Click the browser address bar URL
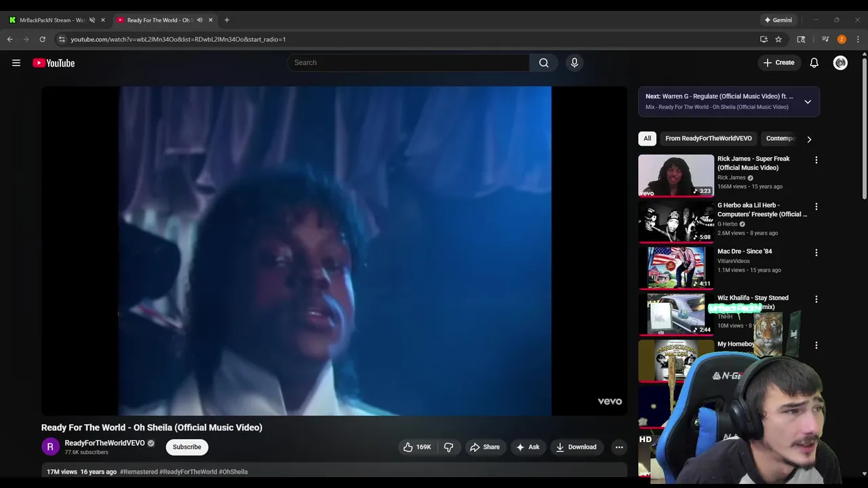868x488 pixels. (x=178, y=39)
